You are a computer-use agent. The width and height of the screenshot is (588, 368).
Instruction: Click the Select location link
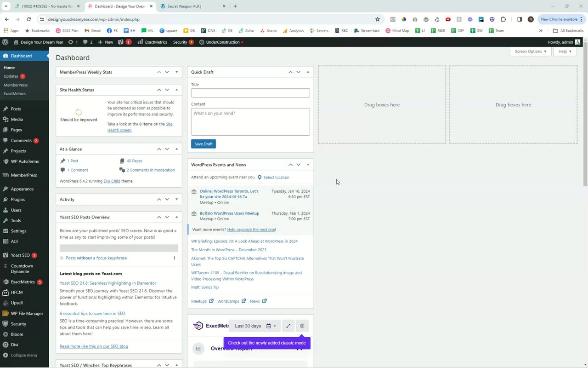click(x=276, y=178)
